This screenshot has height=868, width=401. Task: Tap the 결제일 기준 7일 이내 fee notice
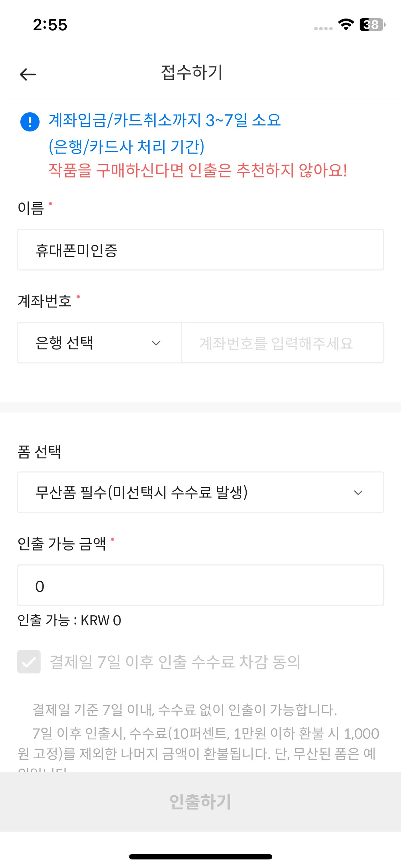[x=185, y=710]
